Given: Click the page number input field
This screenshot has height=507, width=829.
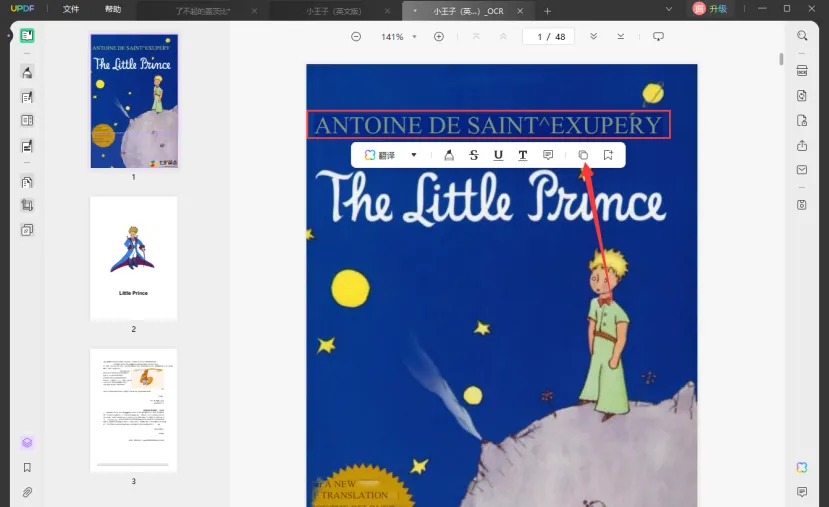Looking at the screenshot, I should pos(548,36).
